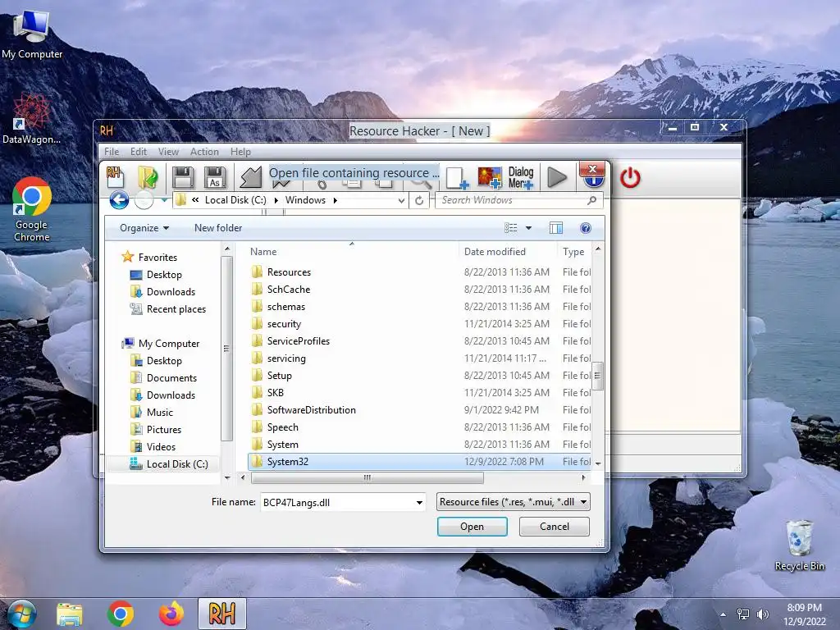840x630 pixels.
Task: Show hidden tray icons arrow
Action: pos(724,614)
